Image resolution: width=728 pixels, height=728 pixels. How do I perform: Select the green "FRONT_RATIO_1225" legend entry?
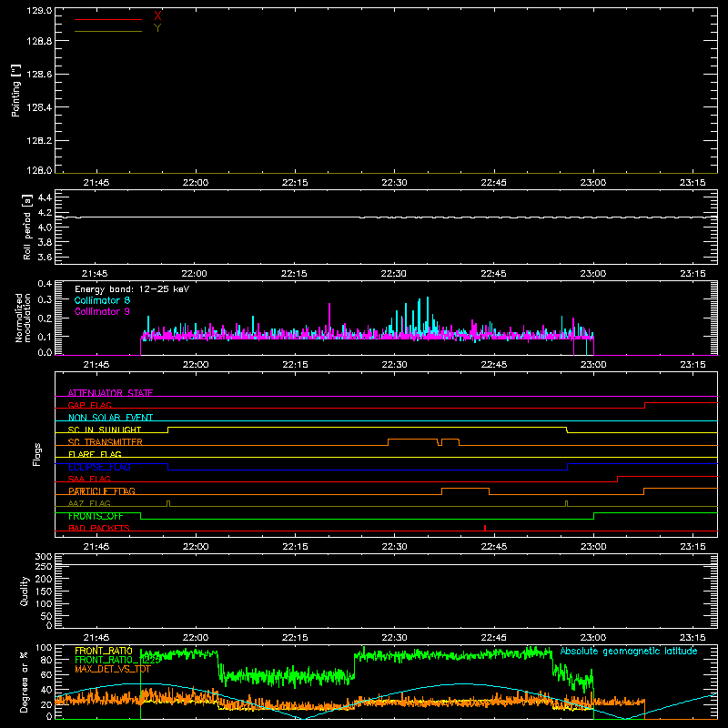[x=117, y=660]
